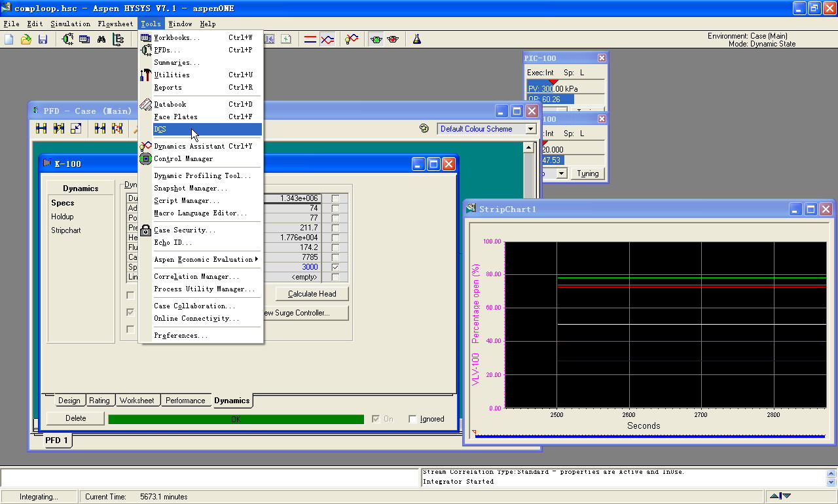Image resolution: width=838 pixels, height=504 pixels.
Task: Select Stripchart in Dynamics page list
Action: coord(66,230)
